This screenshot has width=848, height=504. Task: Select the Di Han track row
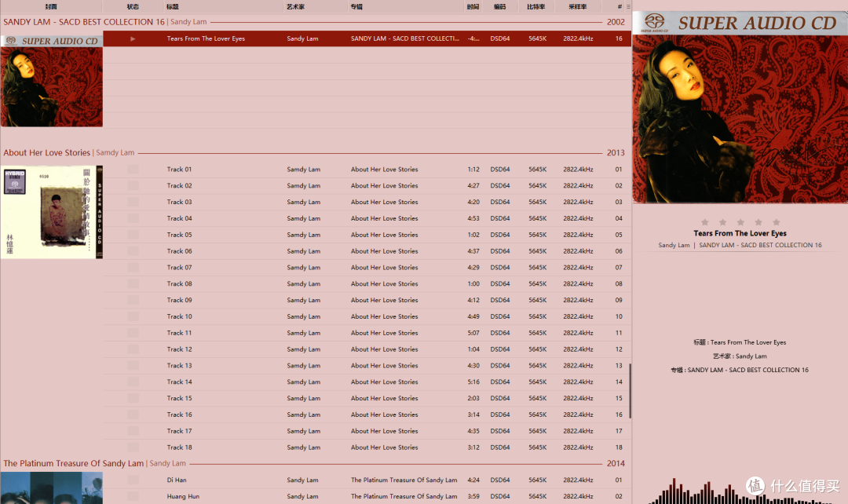[367, 480]
